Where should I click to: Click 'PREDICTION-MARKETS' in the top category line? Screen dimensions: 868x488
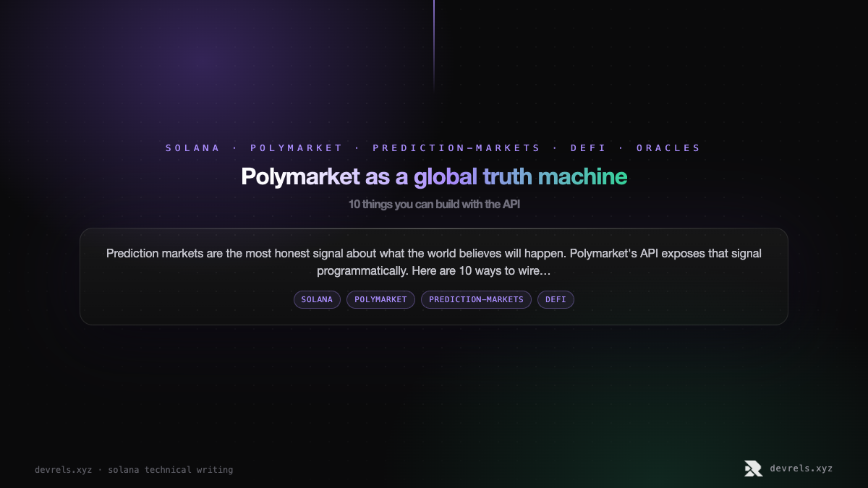point(456,147)
